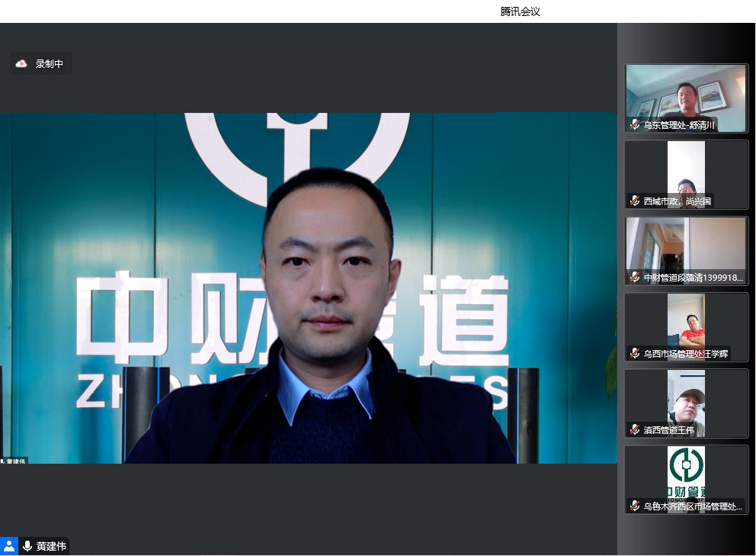Toggle the microphone icon beside 黄建伟
The image size is (756, 556).
click(27, 546)
